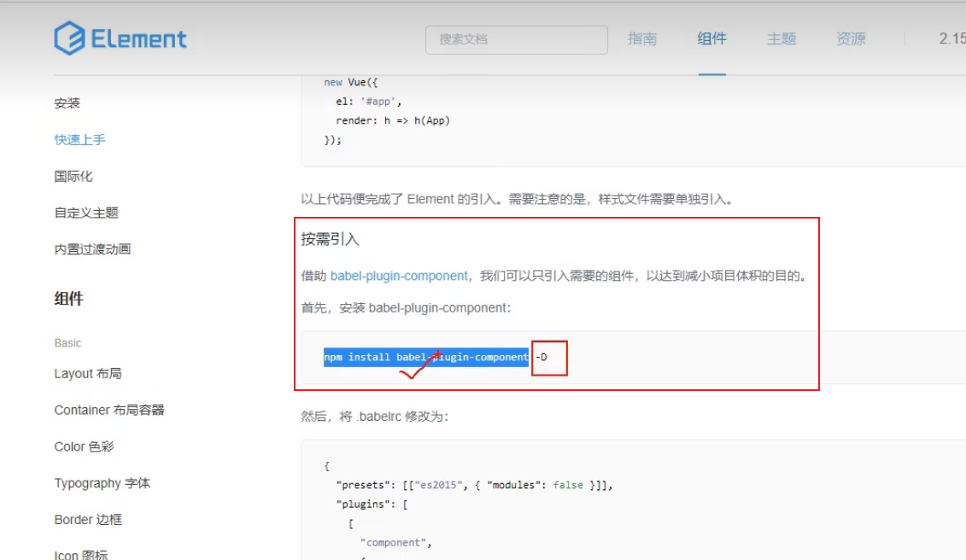Click the Element logo

120,38
